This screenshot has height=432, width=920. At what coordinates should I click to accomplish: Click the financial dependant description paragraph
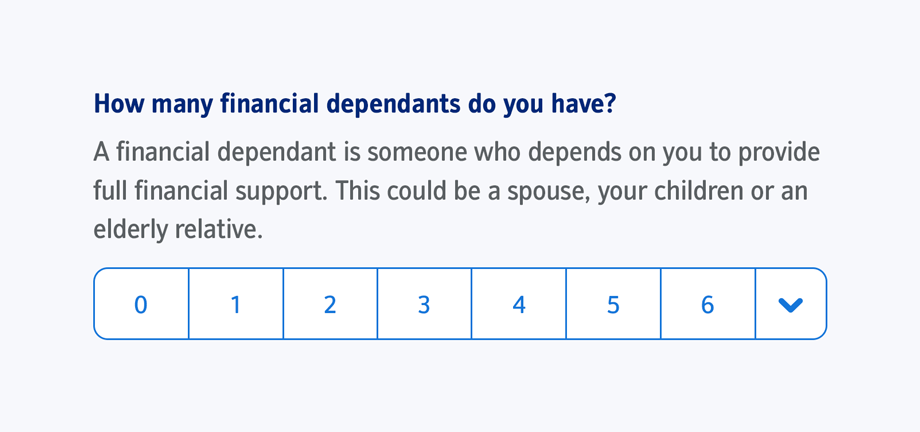tap(456, 191)
